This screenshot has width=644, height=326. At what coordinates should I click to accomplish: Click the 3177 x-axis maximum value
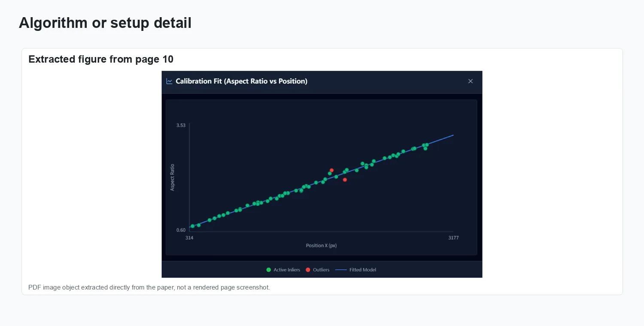[x=453, y=238]
